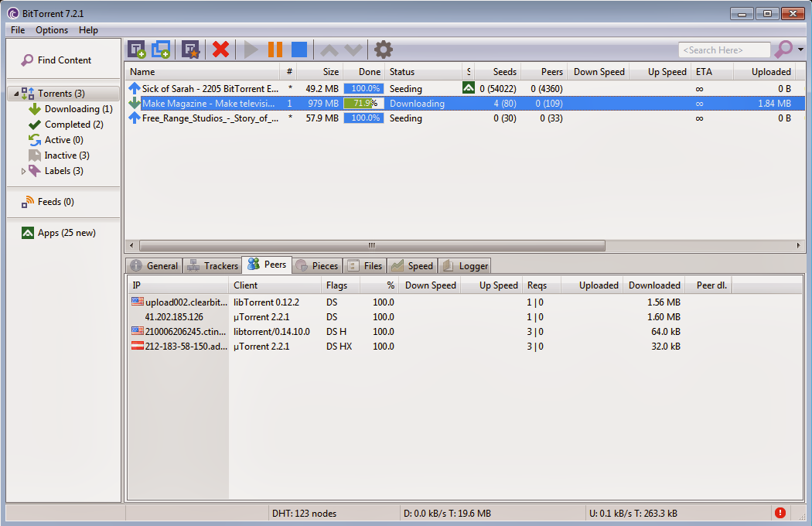The height and width of the screenshot is (526, 812).
Task: Sort torrents by Uploaded column
Action: [x=764, y=72]
